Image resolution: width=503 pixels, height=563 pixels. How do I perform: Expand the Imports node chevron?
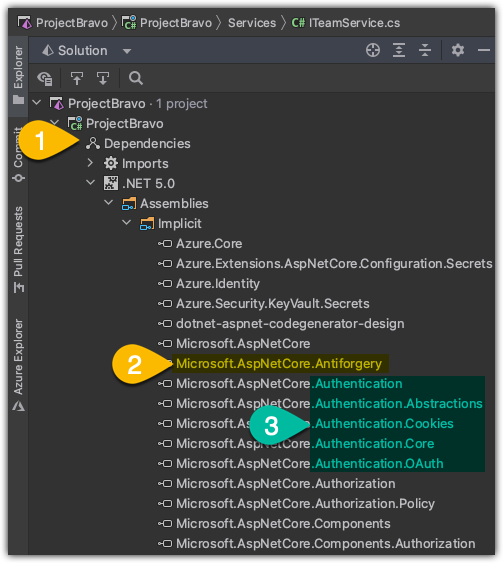[90, 163]
